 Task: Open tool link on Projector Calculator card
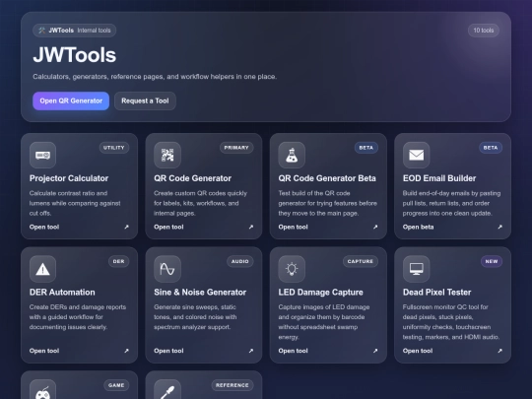coord(44,227)
